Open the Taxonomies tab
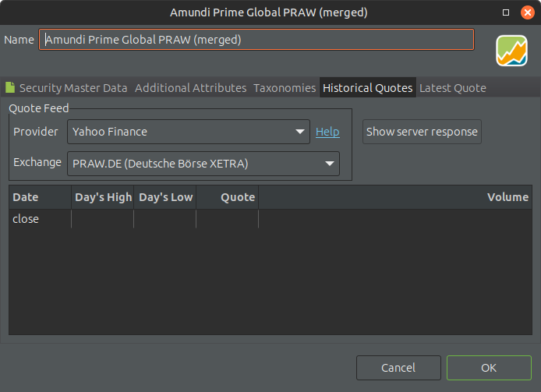541x392 pixels. pyautogui.click(x=285, y=88)
